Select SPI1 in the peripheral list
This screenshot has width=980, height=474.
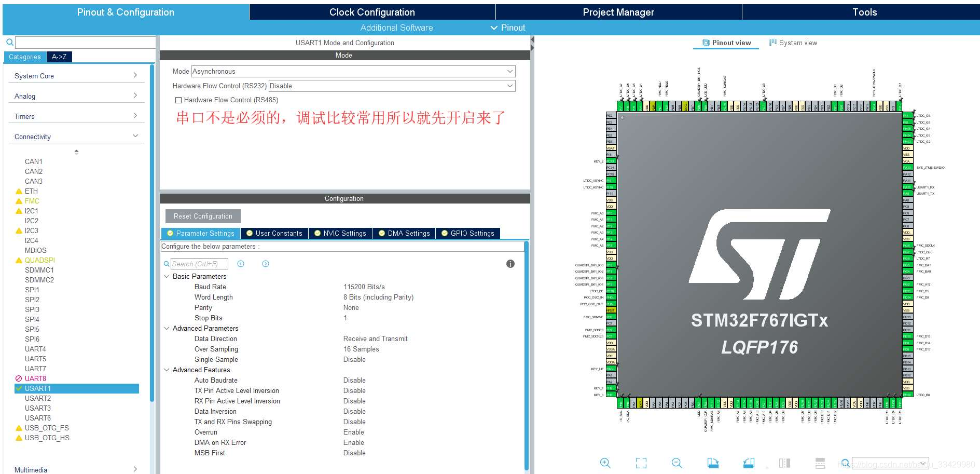32,290
